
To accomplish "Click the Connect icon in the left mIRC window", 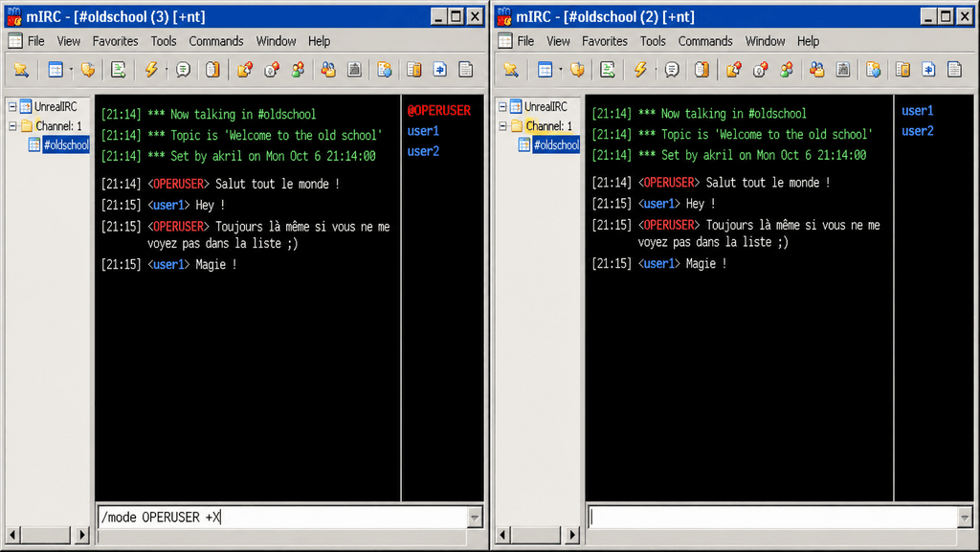I will [x=21, y=69].
